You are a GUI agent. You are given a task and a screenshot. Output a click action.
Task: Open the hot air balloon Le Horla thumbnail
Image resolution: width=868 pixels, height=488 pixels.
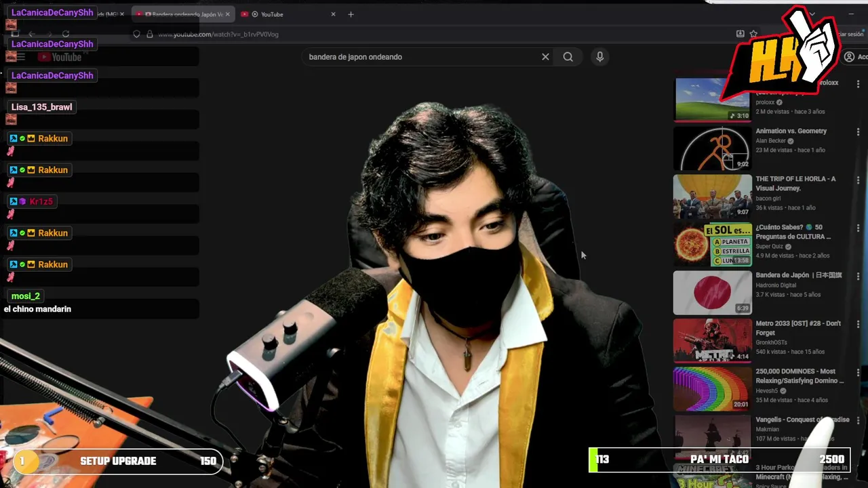712,197
